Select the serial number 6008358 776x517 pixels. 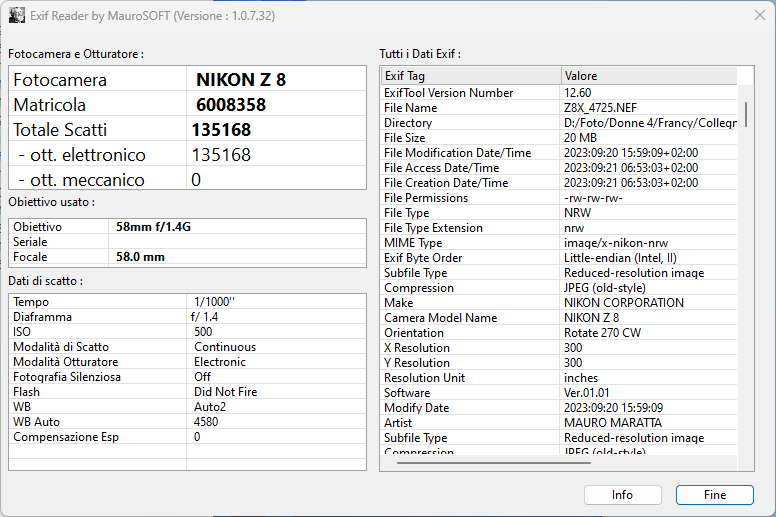point(231,105)
